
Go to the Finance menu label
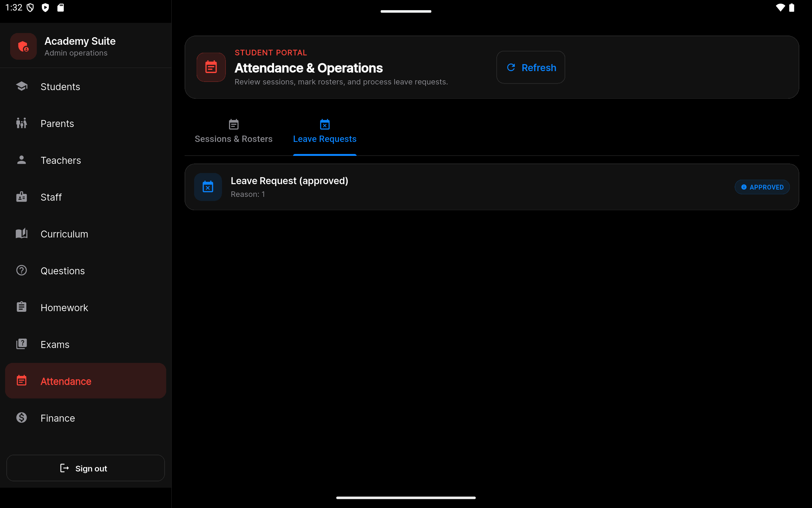(58, 418)
